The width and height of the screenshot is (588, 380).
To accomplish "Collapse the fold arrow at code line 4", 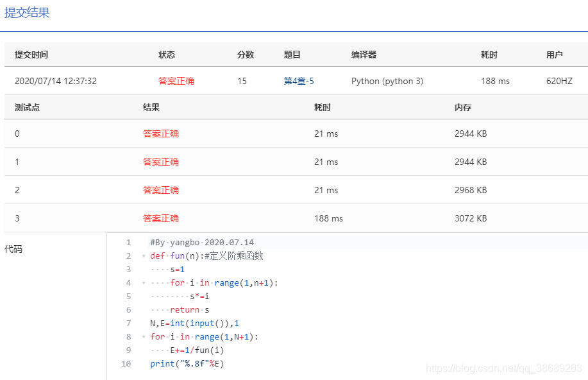I will click(144, 283).
